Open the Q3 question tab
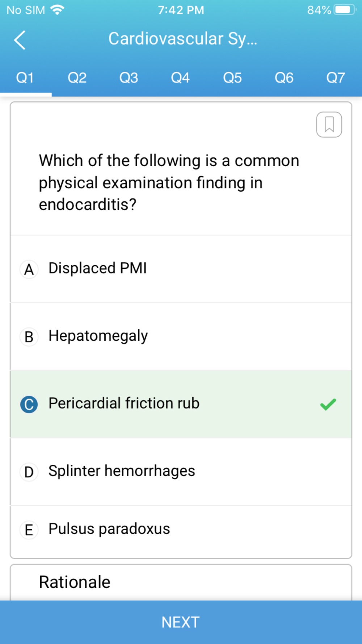This screenshot has width=362, height=644. coord(129,78)
